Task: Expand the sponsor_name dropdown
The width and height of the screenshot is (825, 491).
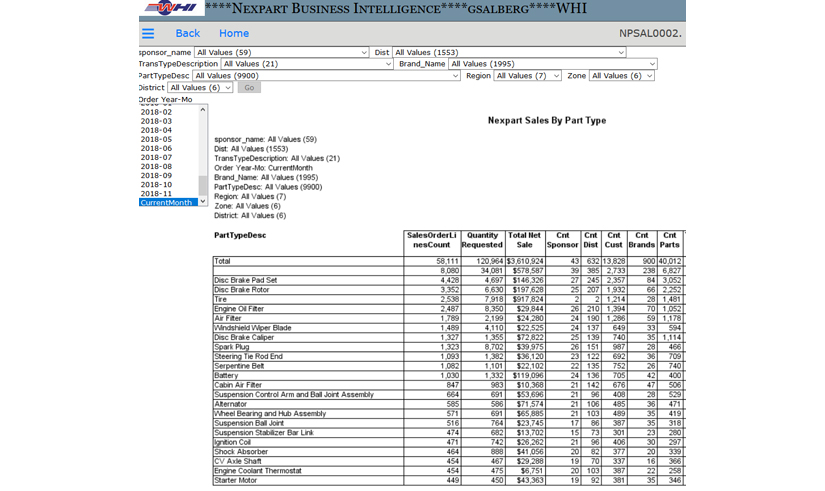Action: click(x=281, y=53)
